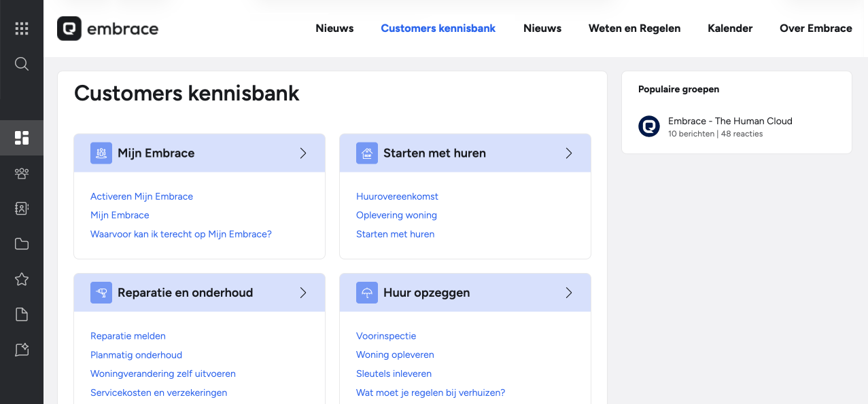Open Embrace - The Human Cloud group
868x404 pixels.
pos(730,121)
